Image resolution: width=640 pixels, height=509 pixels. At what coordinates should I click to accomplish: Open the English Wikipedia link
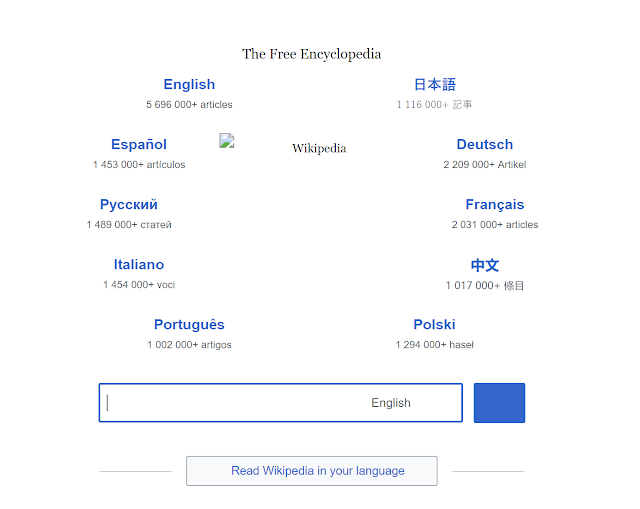(189, 84)
